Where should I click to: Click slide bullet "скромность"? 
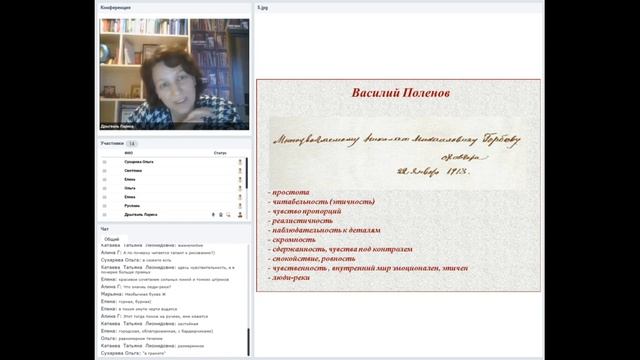tap(292, 240)
